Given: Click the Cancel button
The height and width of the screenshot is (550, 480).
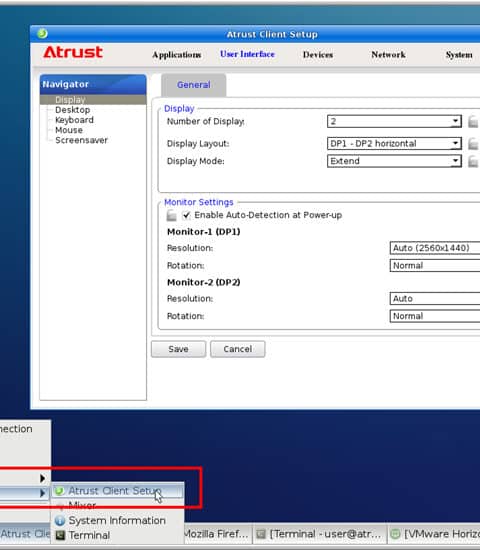Looking at the screenshot, I should click(238, 349).
